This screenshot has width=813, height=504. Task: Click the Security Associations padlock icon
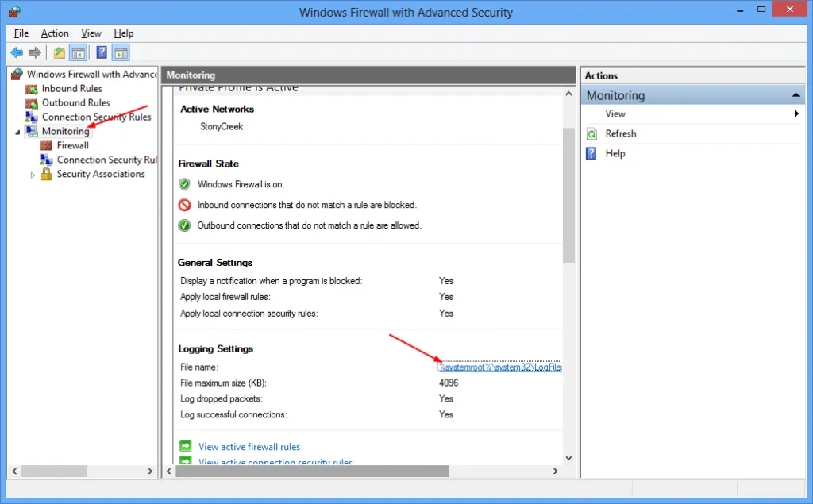(47, 174)
